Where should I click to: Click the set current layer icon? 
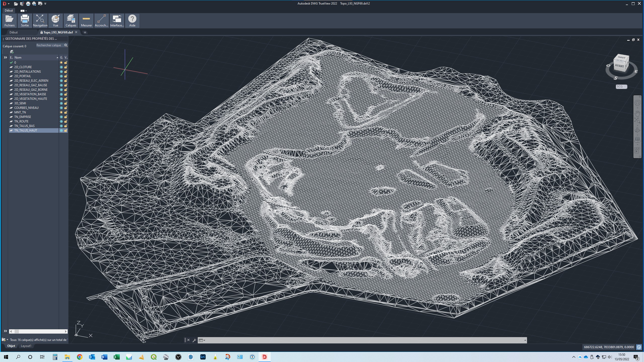pos(12,52)
